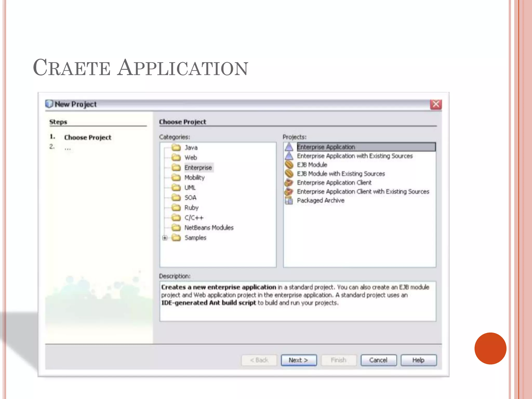Click the Web category folder icon
This screenshot has height=399, width=532.
(x=176, y=157)
